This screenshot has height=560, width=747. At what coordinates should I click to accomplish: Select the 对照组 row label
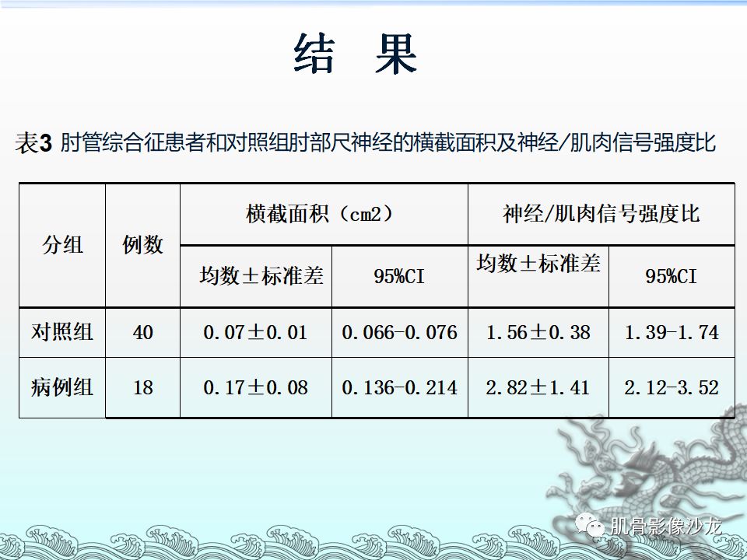(x=62, y=332)
